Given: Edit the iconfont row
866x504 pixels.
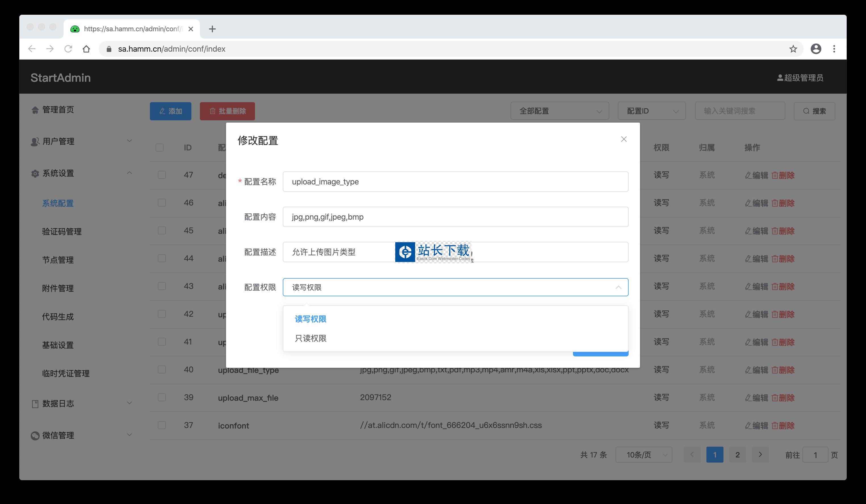Looking at the screenshot, I should point(756,426).
